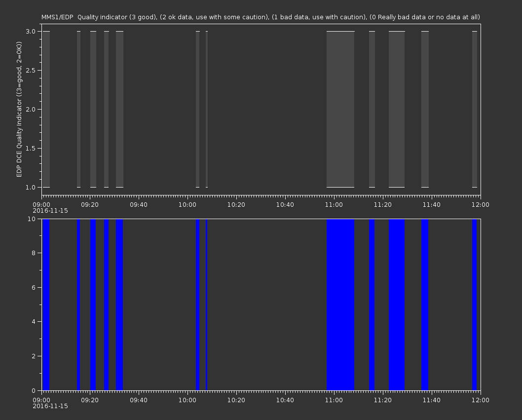Click the MMS1/EDP Quality indicator plot title
Viewport: 522px width, 420px height.
261,17
